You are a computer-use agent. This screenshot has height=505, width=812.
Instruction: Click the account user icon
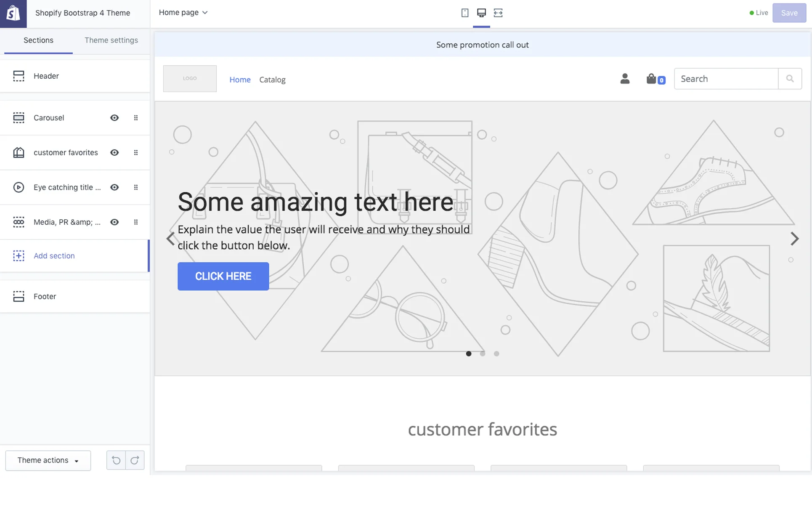click(x=625, y=79)
